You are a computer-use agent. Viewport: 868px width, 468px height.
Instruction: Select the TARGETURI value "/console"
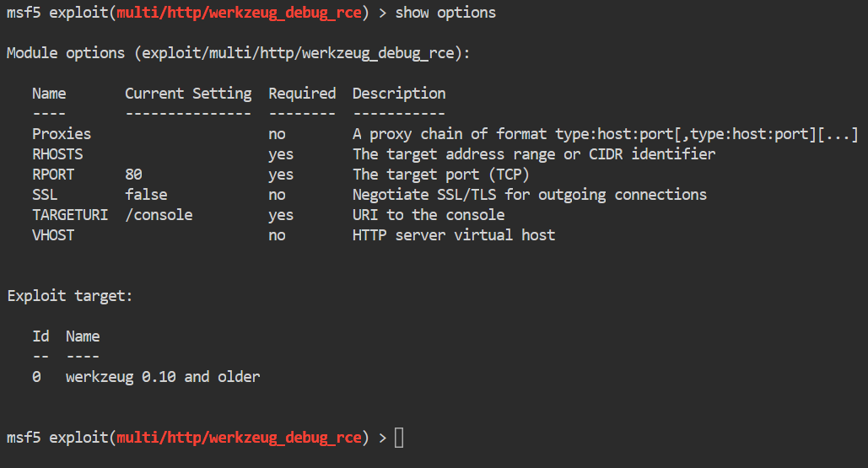tap(159, 215)
